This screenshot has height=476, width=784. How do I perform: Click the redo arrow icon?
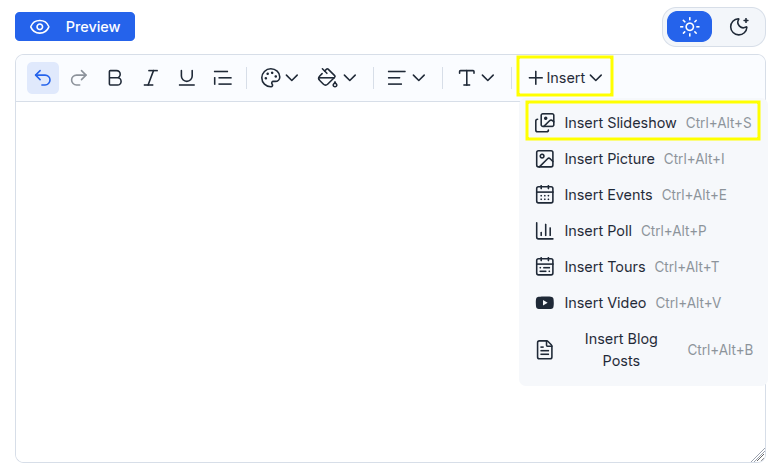79,78
